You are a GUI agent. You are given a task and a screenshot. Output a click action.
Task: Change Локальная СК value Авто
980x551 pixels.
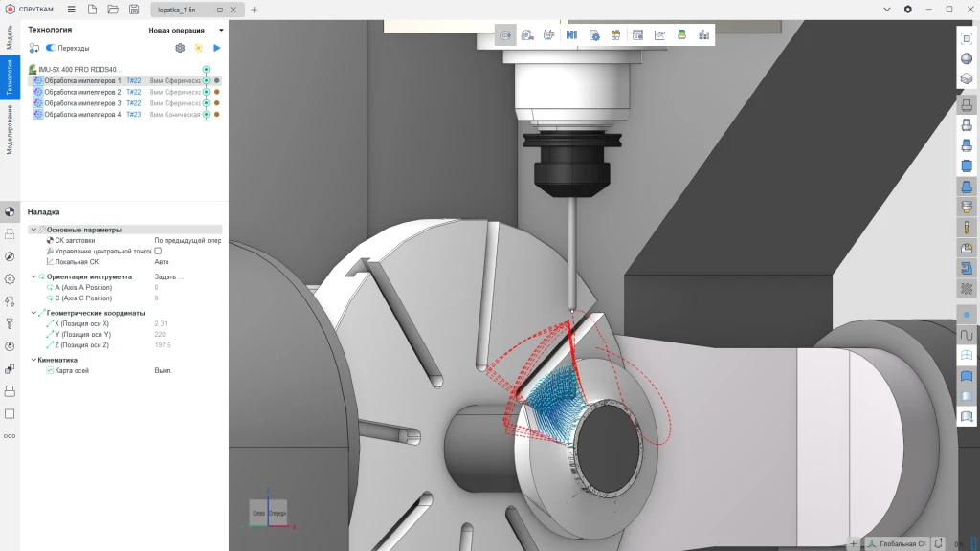point(161,262)
